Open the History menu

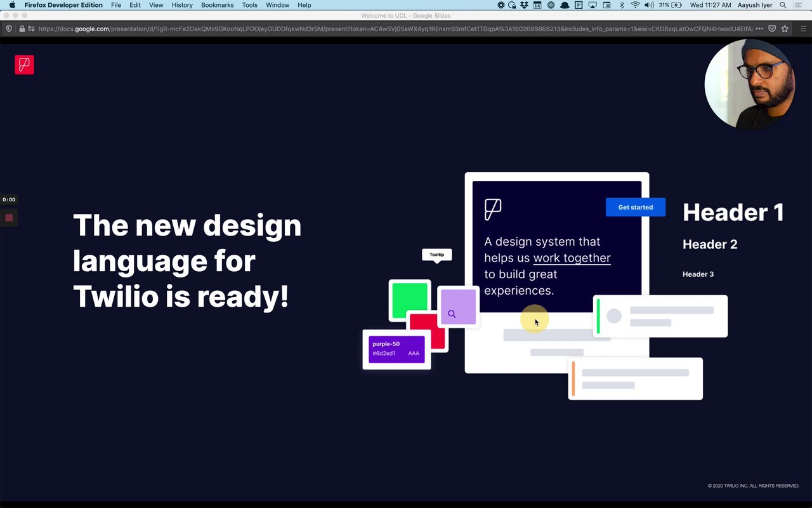[182, 5]
